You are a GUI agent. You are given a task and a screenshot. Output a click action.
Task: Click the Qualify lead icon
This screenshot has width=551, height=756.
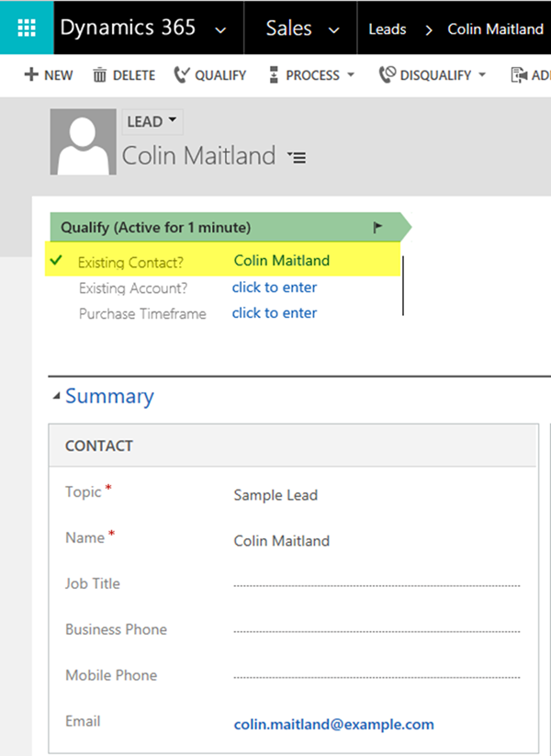click(x=181, y=75)
